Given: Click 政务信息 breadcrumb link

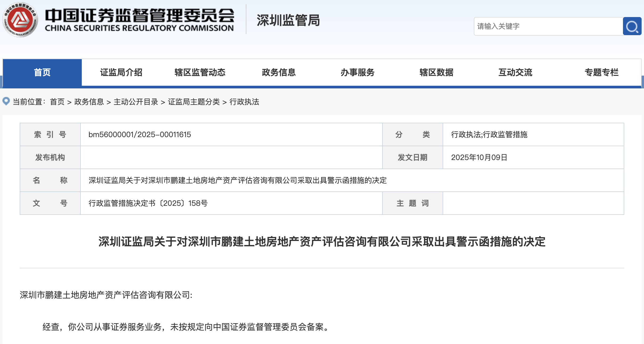Looking at the screenshot, I should point(89,102).
